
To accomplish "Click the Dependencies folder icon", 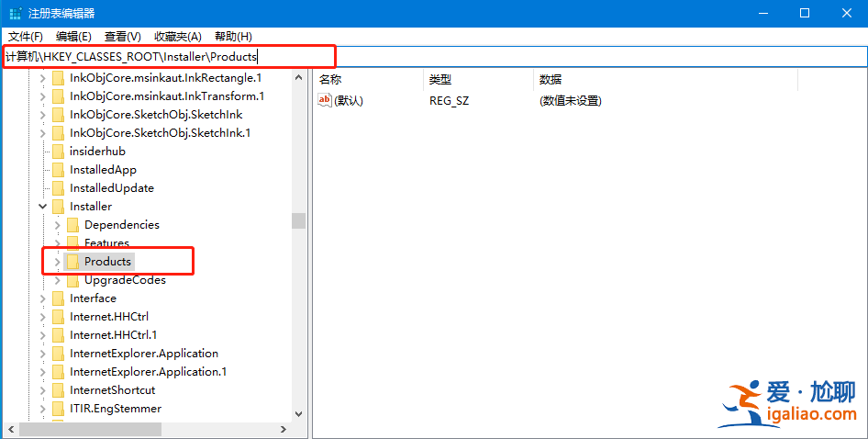I will click(72, 225).
